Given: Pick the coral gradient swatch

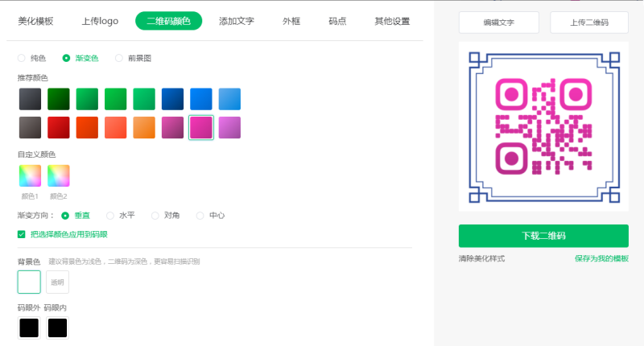Looking at the screenshot, I should [x=115, y=128].
